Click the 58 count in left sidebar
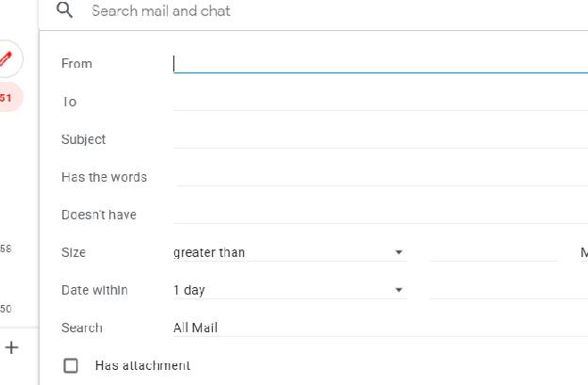 [6, 249]
